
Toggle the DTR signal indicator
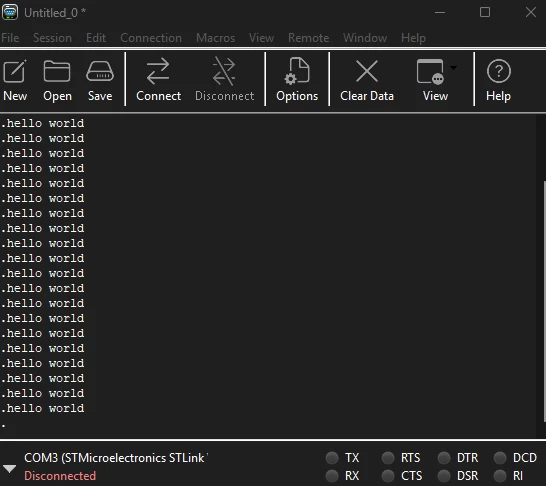pyautogui.click(x=444, y=458)
